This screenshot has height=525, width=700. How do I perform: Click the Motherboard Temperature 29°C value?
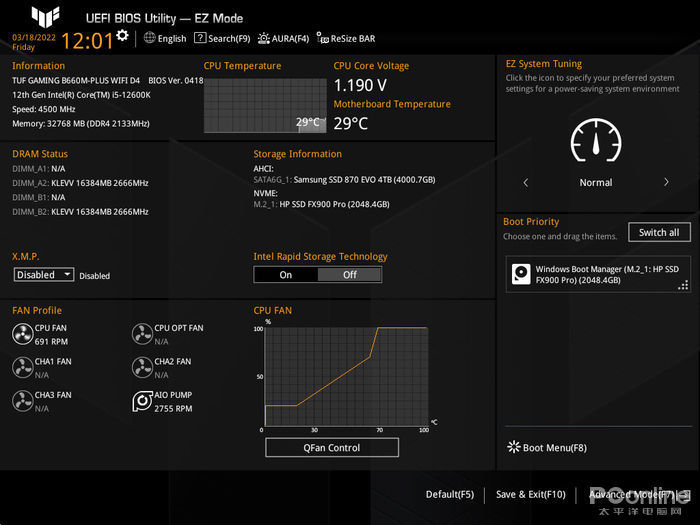pos(351,123)
